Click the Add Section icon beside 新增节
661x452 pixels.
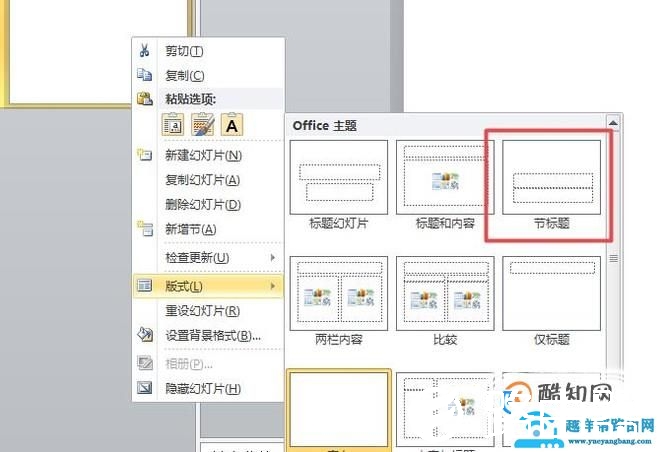point(145,229)
